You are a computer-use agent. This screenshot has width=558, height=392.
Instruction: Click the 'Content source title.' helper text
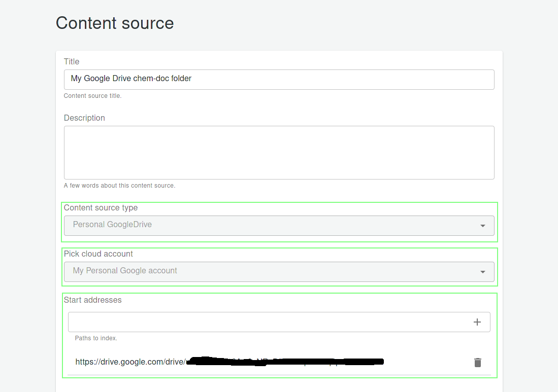(x=92, y=96)
